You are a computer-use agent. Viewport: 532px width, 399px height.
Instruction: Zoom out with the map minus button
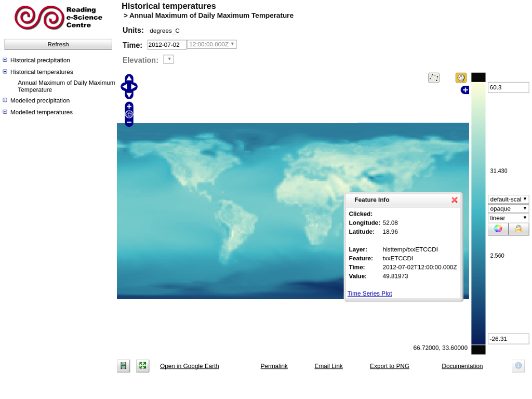pyautogui.click(x=129, y=122)
